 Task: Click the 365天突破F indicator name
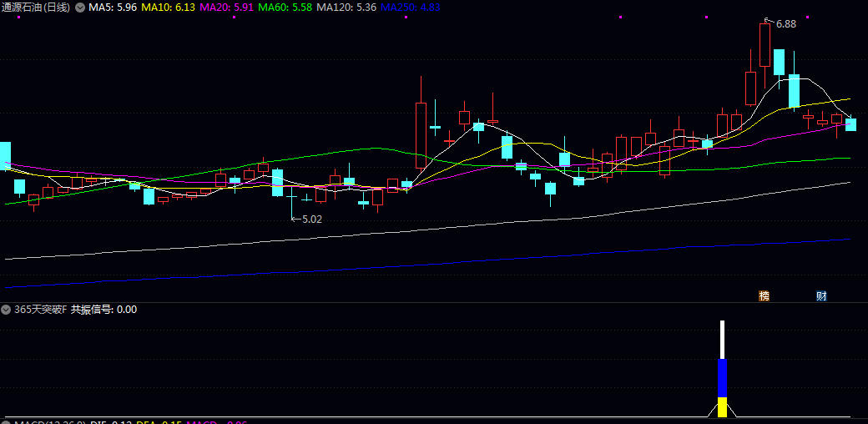pos(40,310)
